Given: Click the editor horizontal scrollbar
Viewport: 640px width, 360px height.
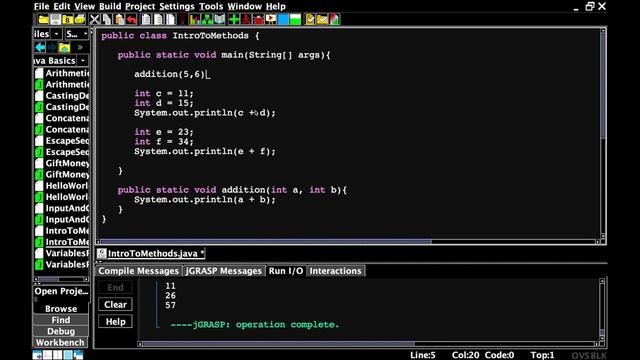Looking at the screenshot, I should click(348, 242).
